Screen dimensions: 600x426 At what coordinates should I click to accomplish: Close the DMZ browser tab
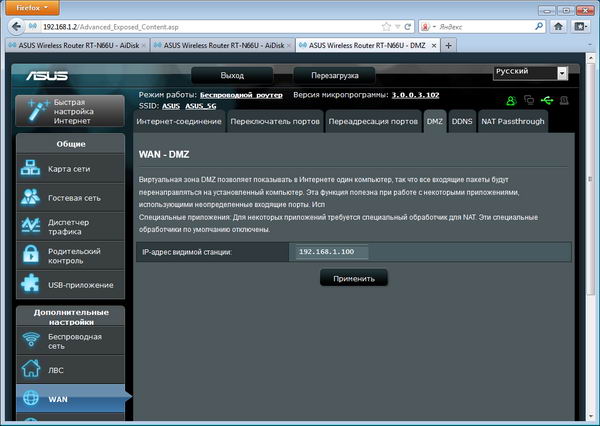pos(434,46)
